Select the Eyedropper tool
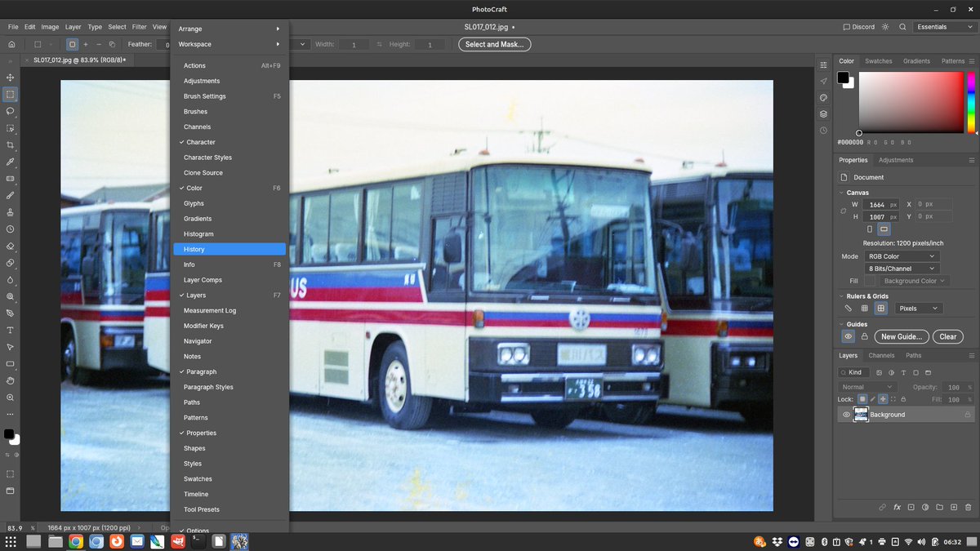Image resolution: width=980 pixels, height=551 pixels. (x=11, y=162)
